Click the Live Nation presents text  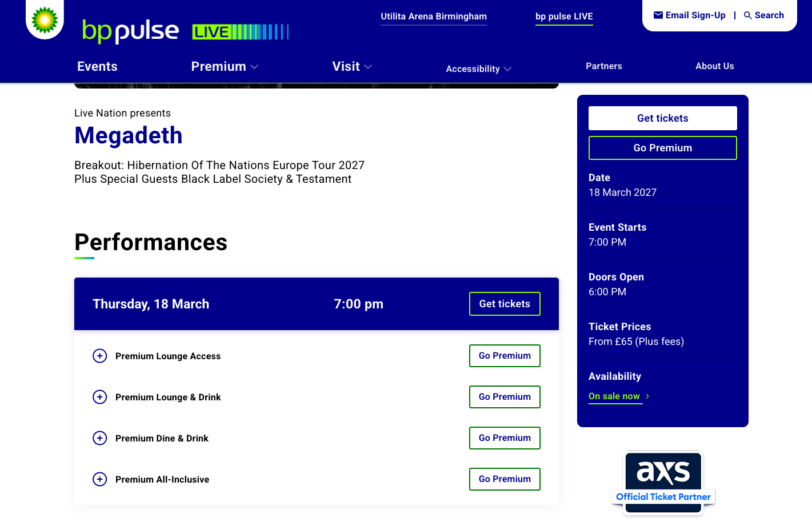coord(122,113)
